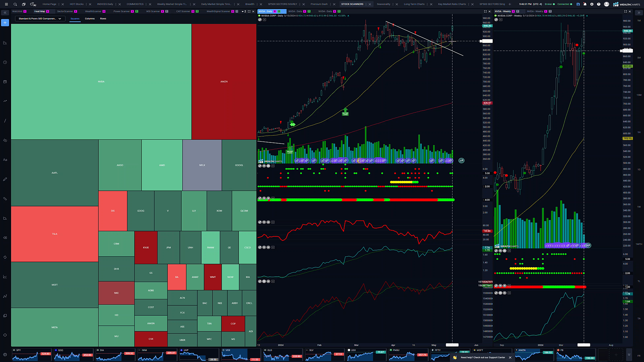644x362 pixels.
Task: Click the blue add widget plus button
Action: pos(5,22)
